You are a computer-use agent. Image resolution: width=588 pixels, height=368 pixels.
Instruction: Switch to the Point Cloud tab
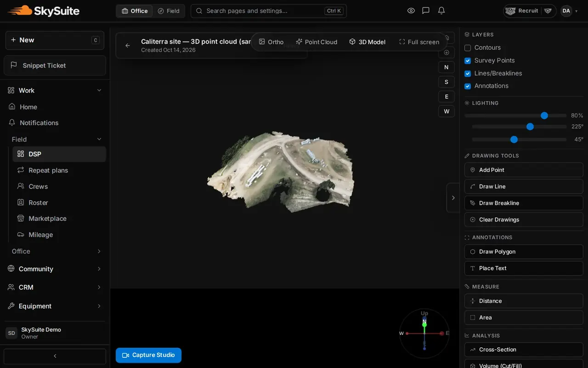point(317,42)
